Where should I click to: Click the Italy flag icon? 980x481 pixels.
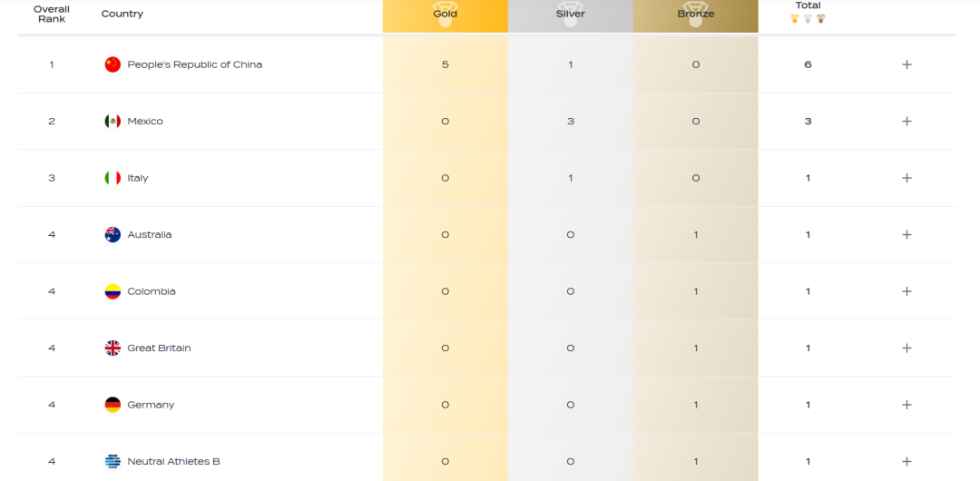113,178
